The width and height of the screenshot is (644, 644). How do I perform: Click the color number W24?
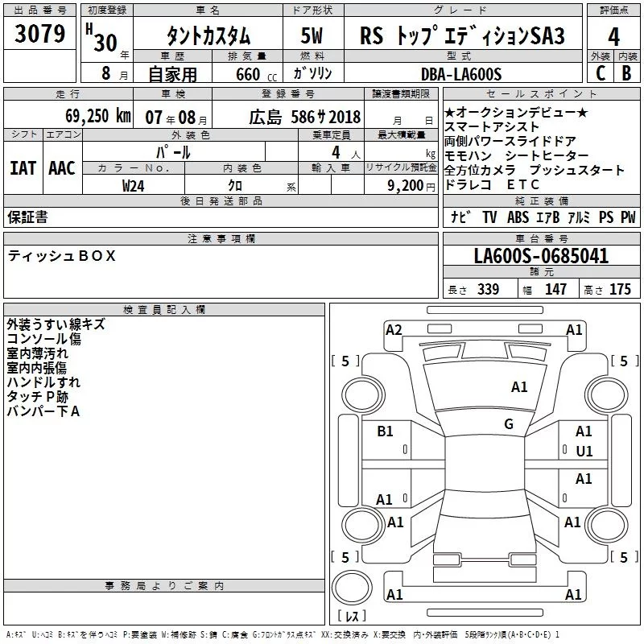[x=133, y=186]
